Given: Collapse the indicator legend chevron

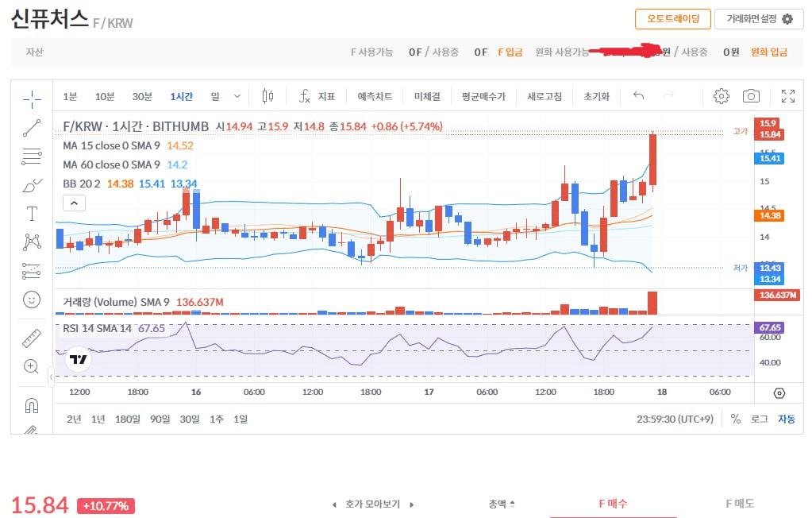Looking at the screenshot, I should tap(72, 203).
